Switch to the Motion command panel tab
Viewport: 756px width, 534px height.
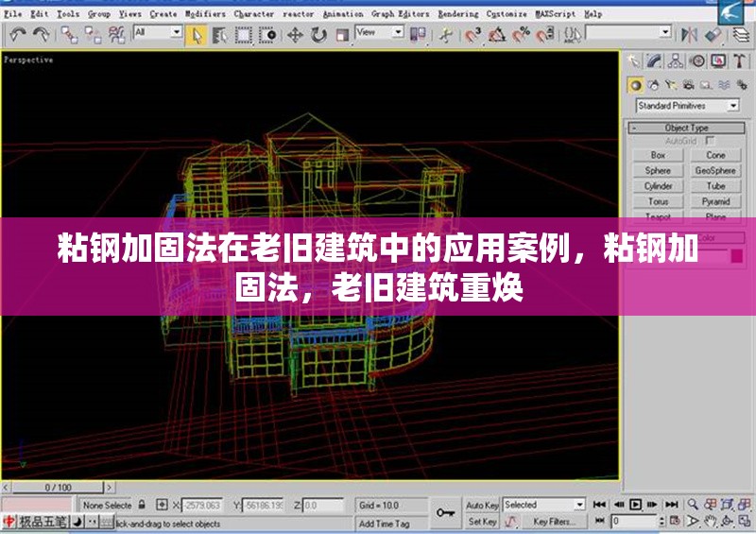pos(696,60)
